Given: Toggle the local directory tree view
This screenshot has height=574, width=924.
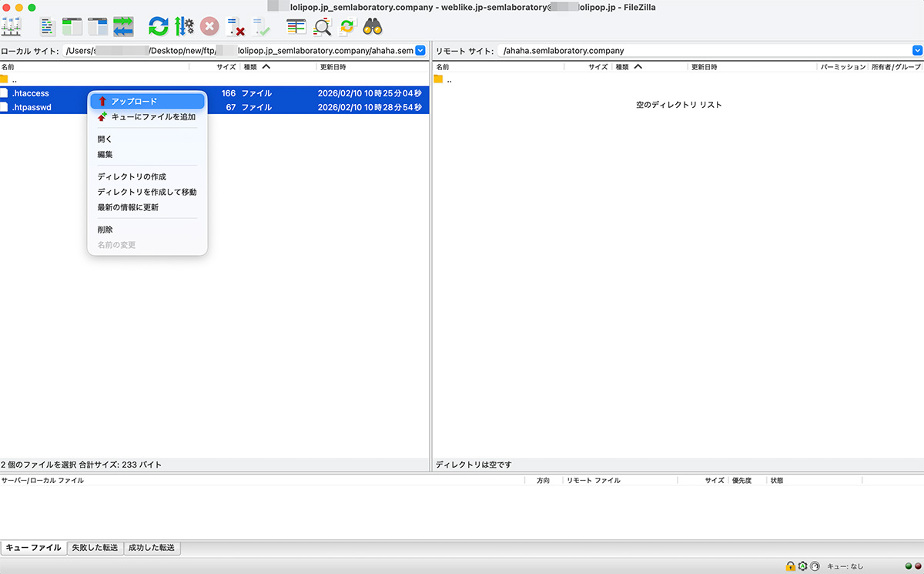Looking at the screenshot, I should coord(72,26).
